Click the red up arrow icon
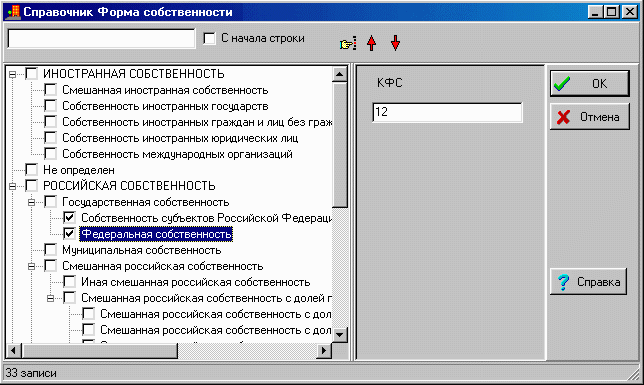 pos(371,43)
